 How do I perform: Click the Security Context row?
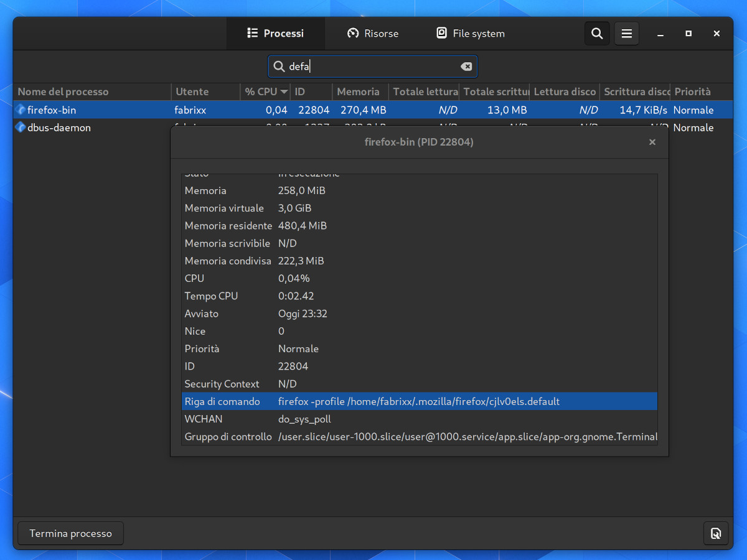click(420, 384)
